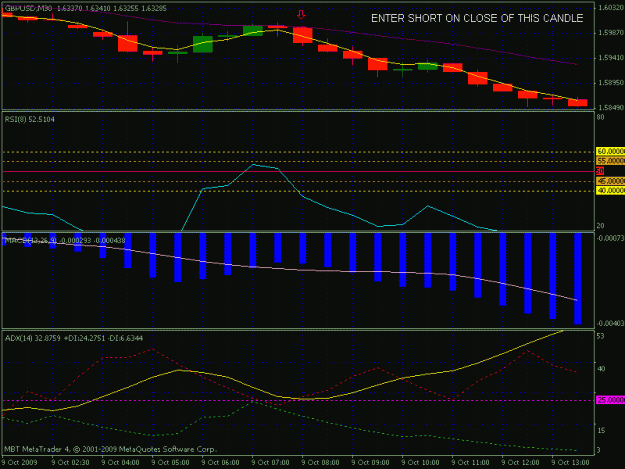Click the 9 Oct 04:00 time label
The width and height of the screenshot is (625, 469).
(120, 463)
